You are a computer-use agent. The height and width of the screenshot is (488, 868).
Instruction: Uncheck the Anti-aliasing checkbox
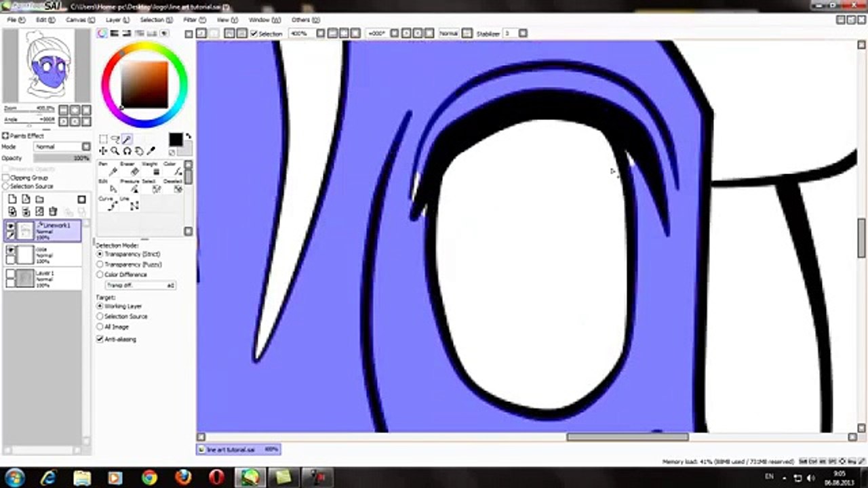tap(100, 339)
